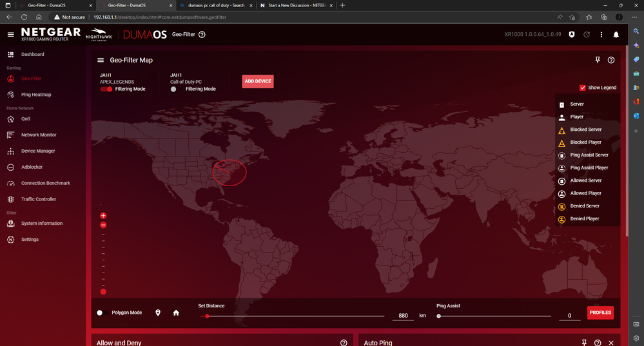644x346 pixels.
Task: Pin the Geo-Filter Map panel
Action: pos(598,60)
